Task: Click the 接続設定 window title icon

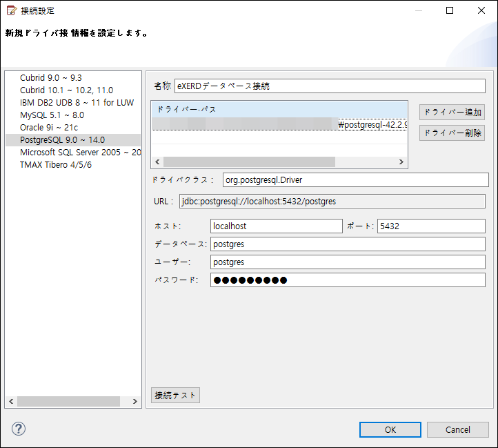Action: pos(12,11)
